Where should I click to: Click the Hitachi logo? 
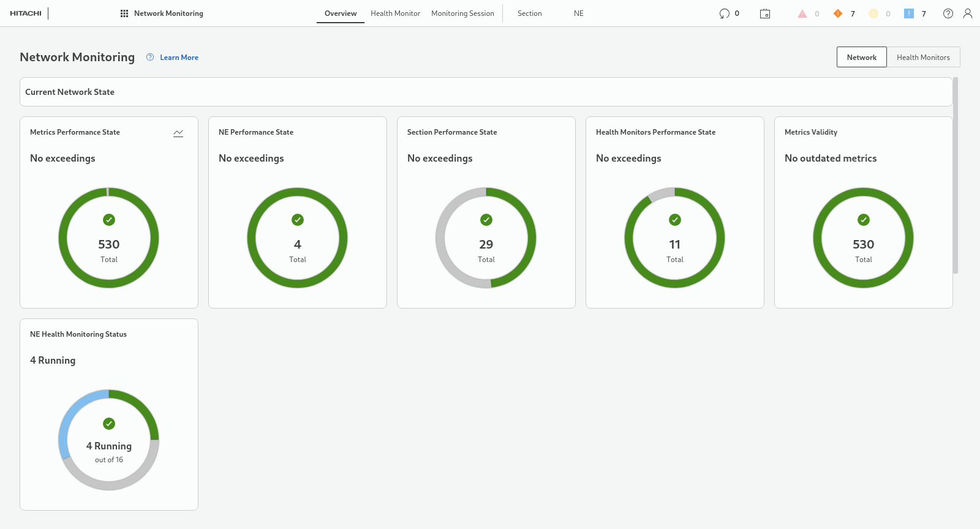26,13
